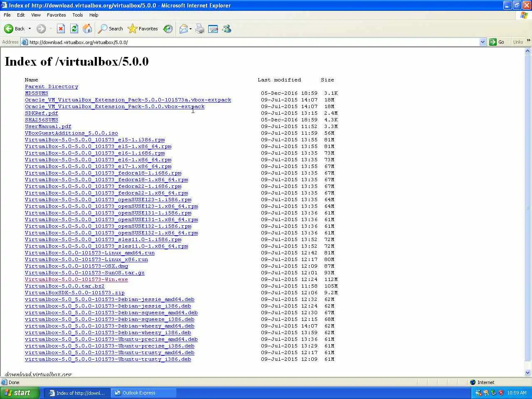
Task: Open the Mail button dropdown arrow
Action: click(190, 29)
